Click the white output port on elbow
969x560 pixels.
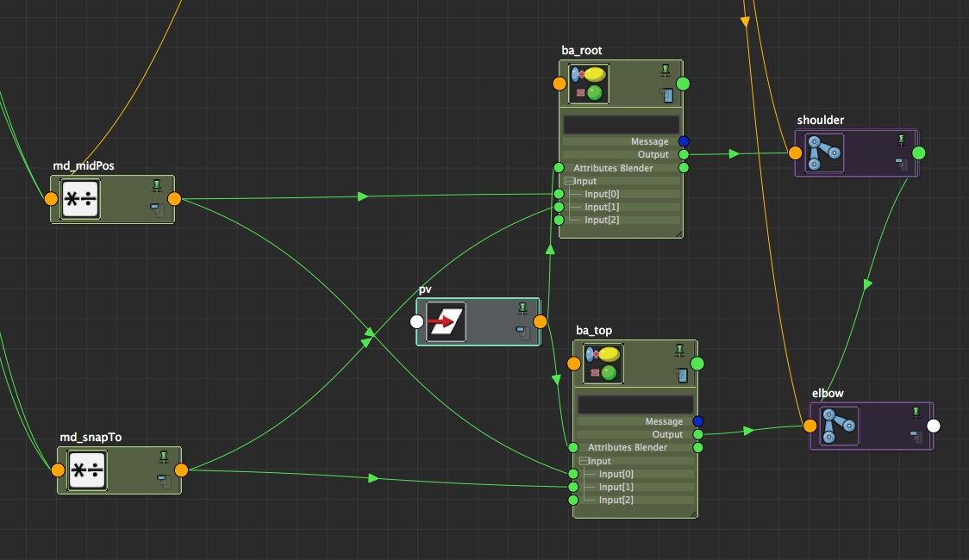coord(934,426)
